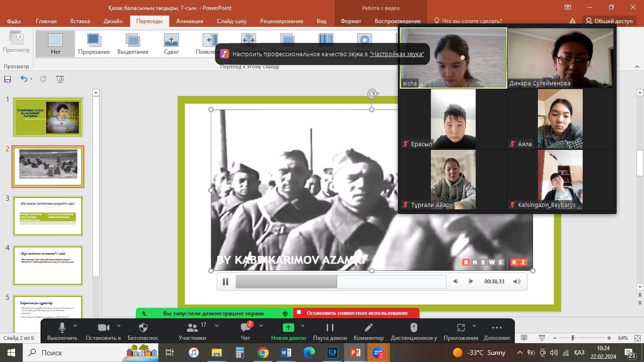The width and height of the screenshot is (644, 362).
Task: Open microphone options arrow in Zoom
Action: [x=75, y=326]
